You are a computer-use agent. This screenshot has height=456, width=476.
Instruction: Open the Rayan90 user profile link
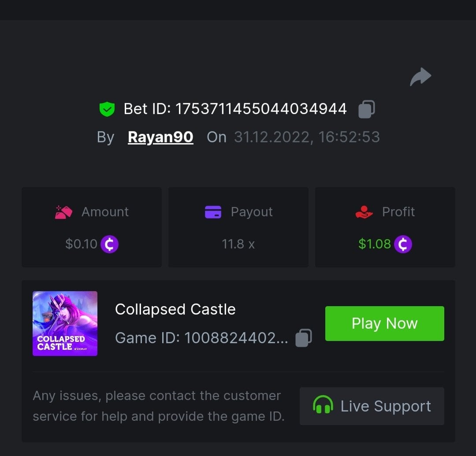click(x=160, y=137)
